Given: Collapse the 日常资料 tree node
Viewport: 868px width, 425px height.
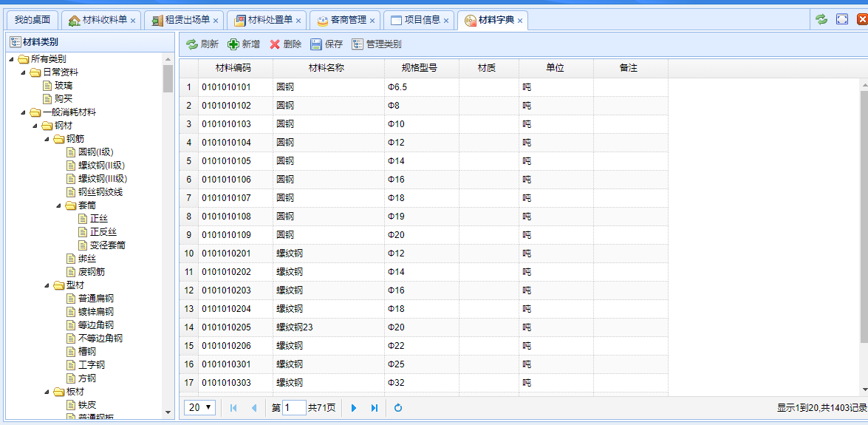Looking at the screenshot, I should (x=23, y=72).
